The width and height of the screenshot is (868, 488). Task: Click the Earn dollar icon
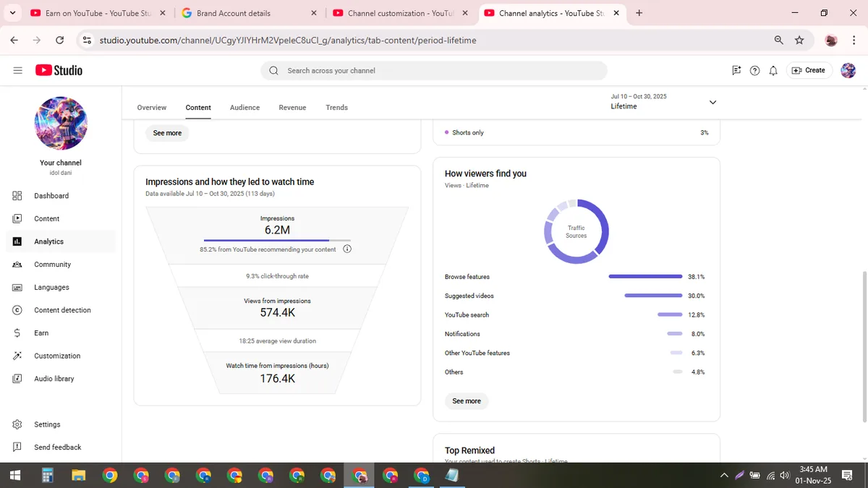tap(17, 333)
